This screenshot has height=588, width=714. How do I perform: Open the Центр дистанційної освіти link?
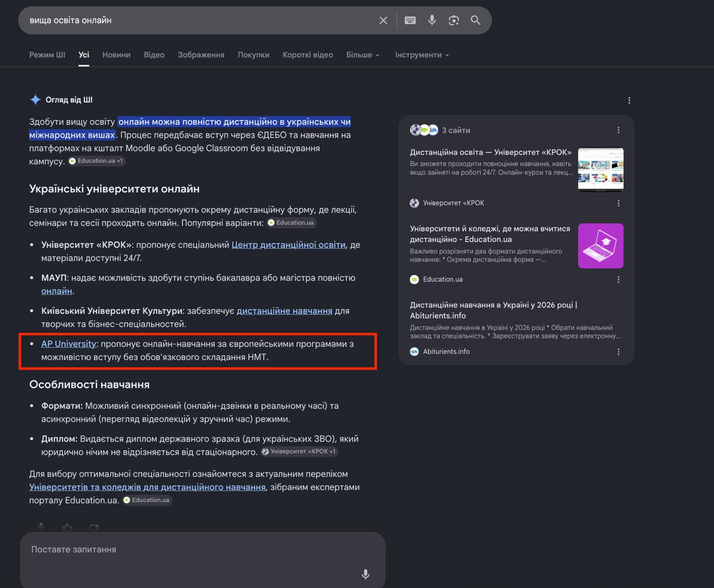(x=288, y=245)
